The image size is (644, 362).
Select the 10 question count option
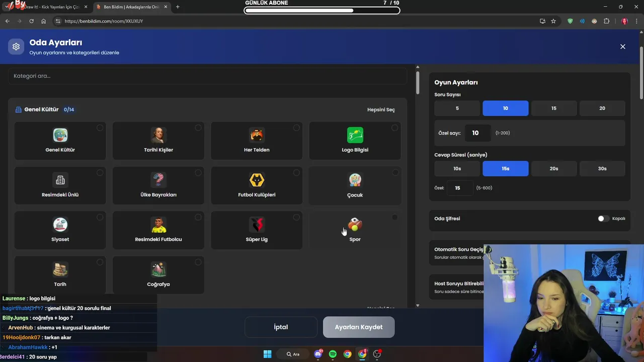pos(506,108)
